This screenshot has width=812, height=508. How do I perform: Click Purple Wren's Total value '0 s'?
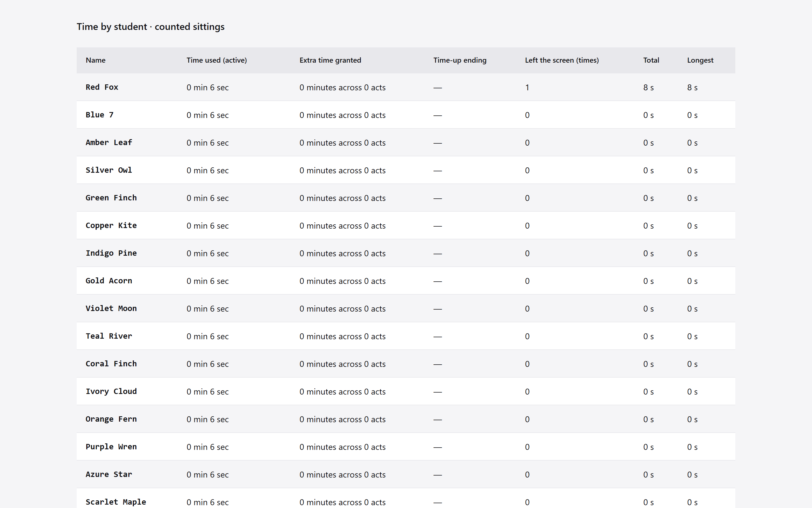tap(648, 447)
